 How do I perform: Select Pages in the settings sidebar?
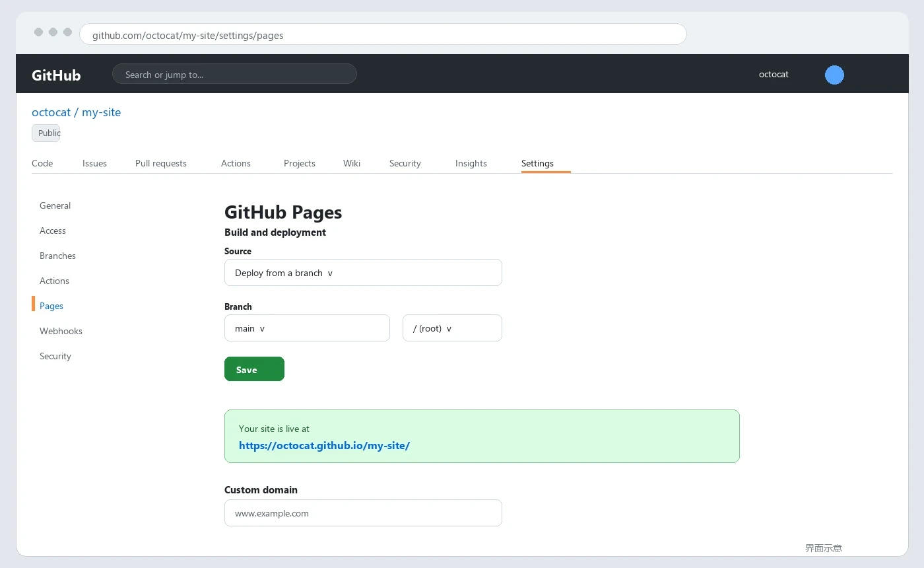point(51,306)
